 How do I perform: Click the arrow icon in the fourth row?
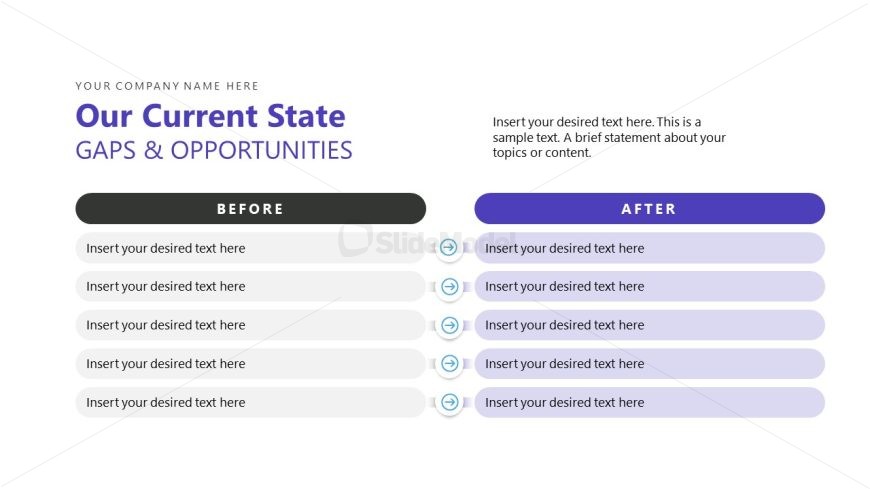(449, 364)
